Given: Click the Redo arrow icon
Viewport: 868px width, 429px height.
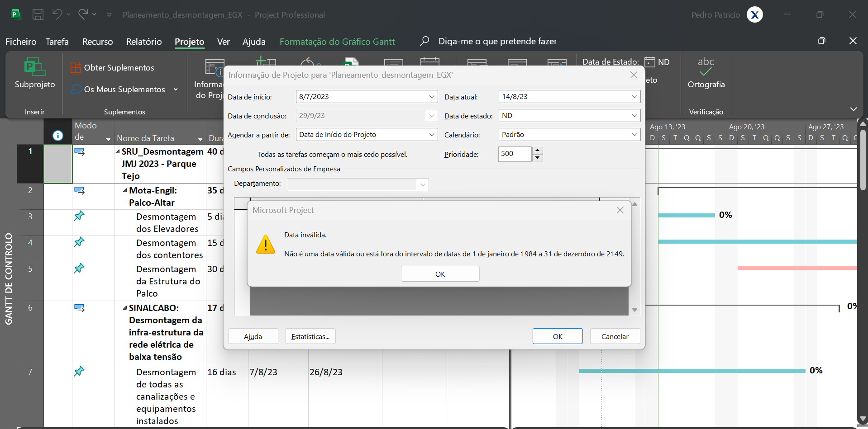Looking at the screenshot, I should [x=83, y=14].
